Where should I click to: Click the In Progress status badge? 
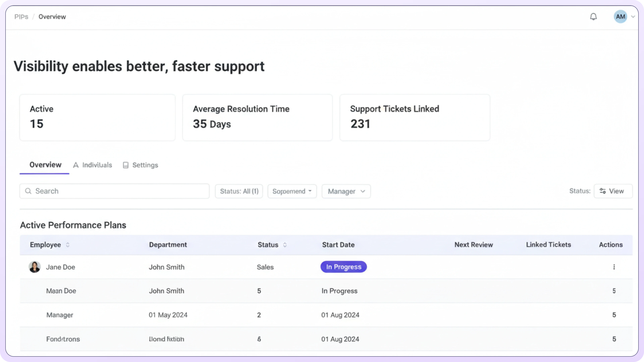pyautogui.click(x=343, y=267)
